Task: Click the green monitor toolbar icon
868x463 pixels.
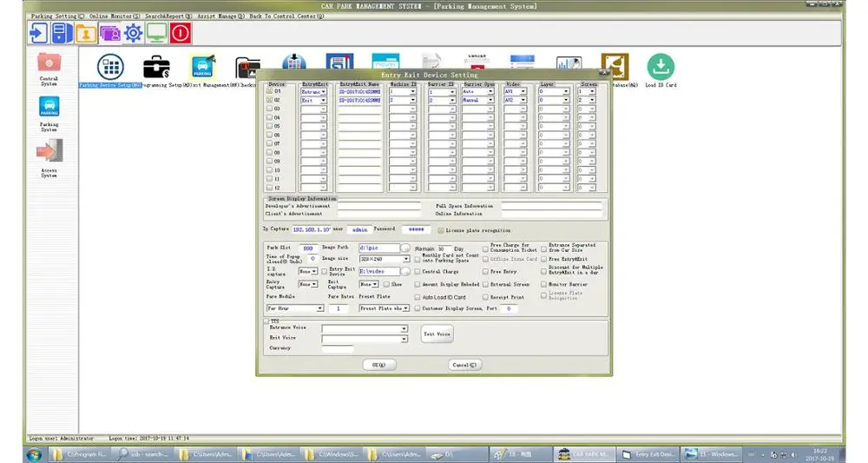Action: point(156,33)
